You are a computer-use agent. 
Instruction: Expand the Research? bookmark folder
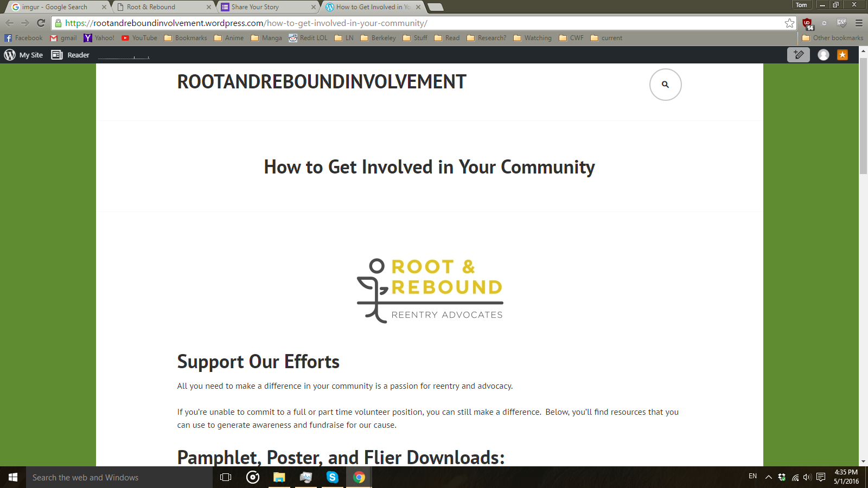tap(487, 38)
